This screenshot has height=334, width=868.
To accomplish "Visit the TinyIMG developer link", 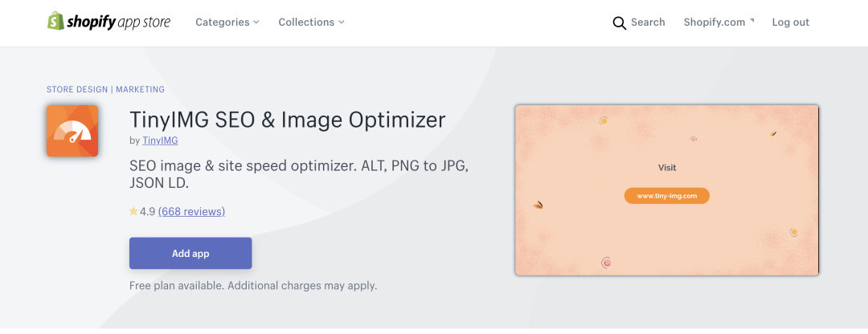I will pos(160,141).
